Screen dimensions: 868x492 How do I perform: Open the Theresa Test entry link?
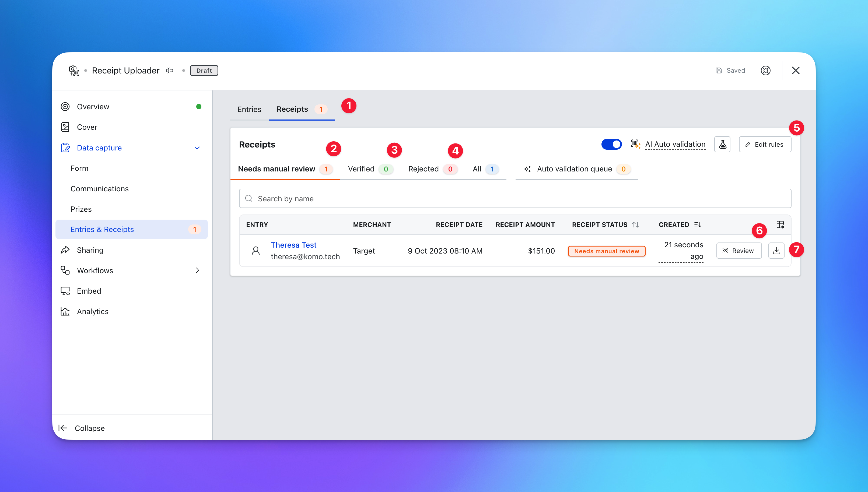[x=293, y=245]
